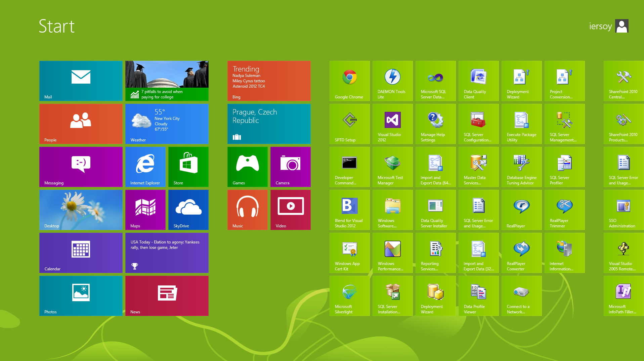Open the iersoy user account menu
Screen dimensions: 644x361
(x=608, y=26)
